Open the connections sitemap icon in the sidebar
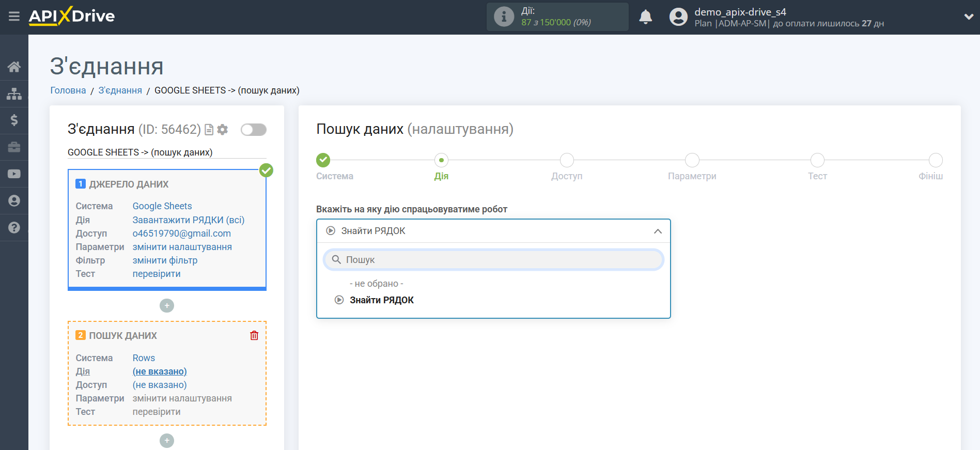Viewport: 980px width, 450px height. (x=14, y=94)
